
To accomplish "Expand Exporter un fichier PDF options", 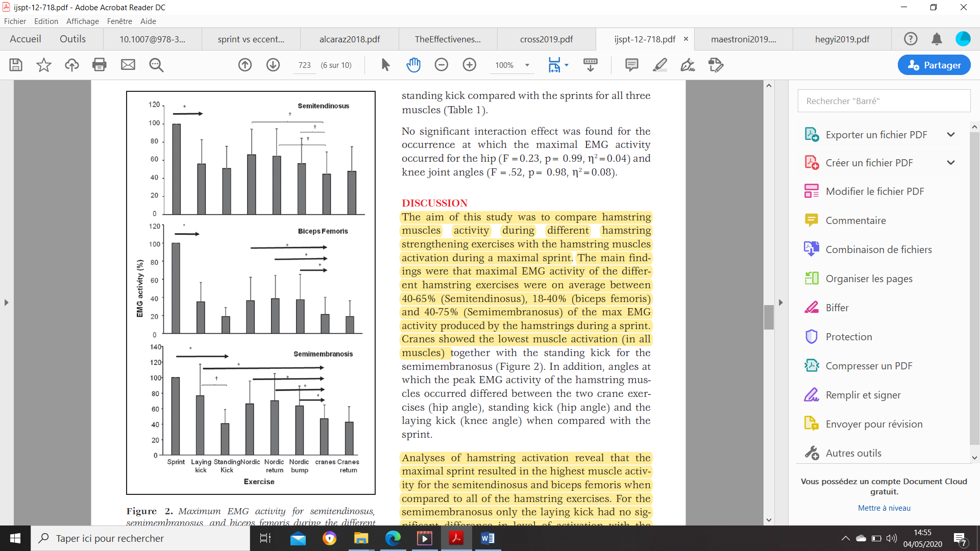I will (x=951, y=135).
